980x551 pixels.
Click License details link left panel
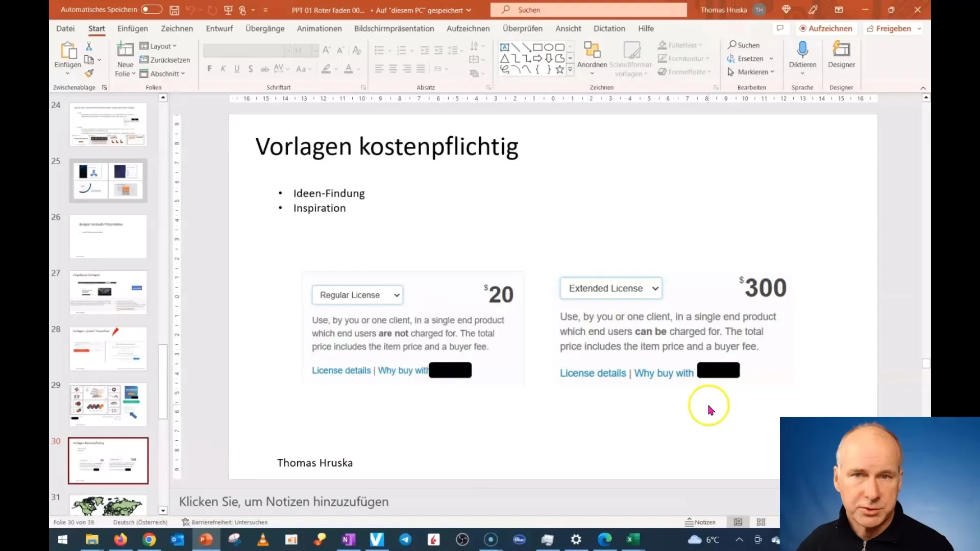click(x=340, y=369)
